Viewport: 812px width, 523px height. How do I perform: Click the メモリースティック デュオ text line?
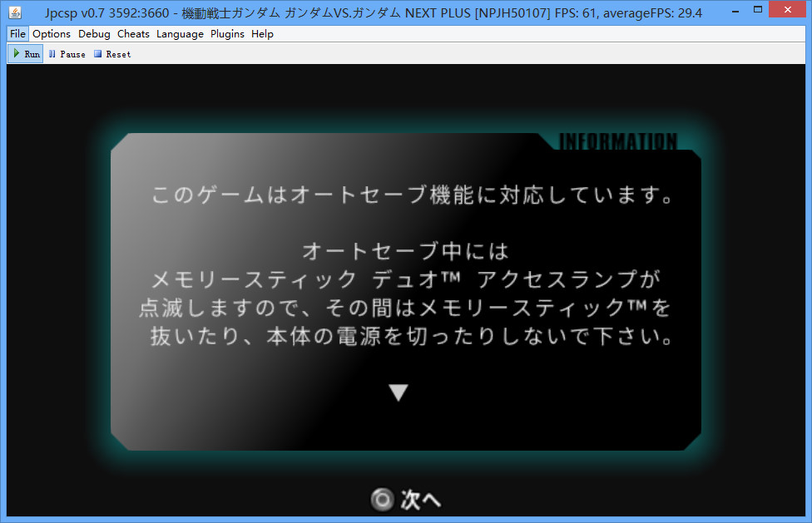click(406, 279)
